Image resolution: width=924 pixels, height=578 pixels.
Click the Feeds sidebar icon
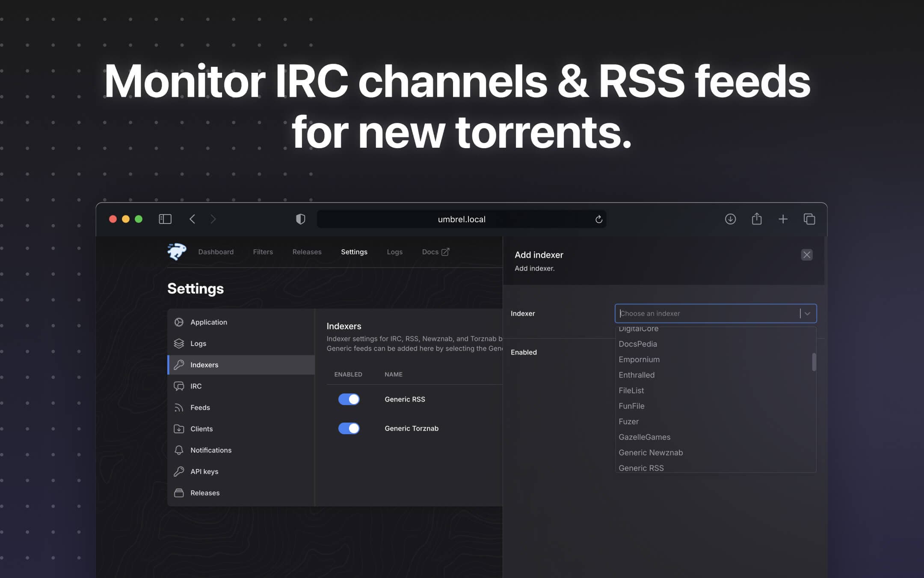click(x=178, y=408)
